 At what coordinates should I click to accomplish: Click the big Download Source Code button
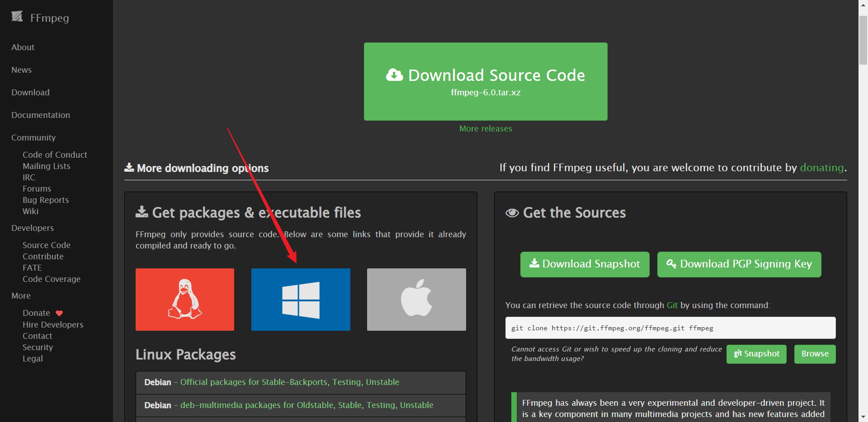486,81
